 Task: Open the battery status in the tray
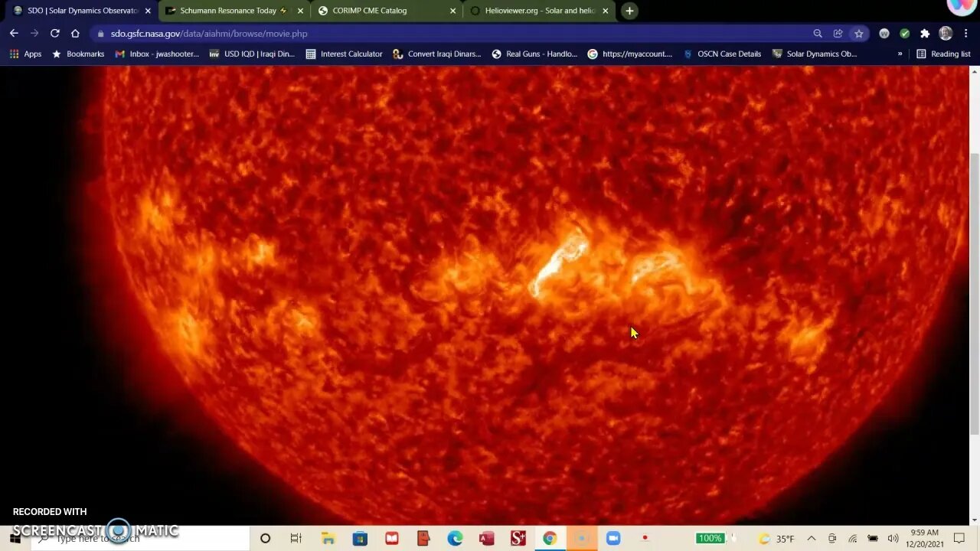pos(872,539)
